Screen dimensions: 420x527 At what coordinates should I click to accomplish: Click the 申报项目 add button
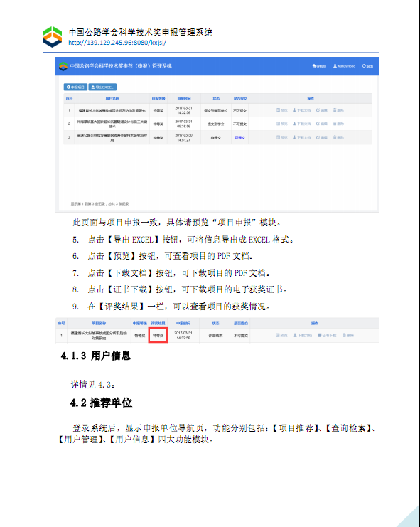pos(75,87)
